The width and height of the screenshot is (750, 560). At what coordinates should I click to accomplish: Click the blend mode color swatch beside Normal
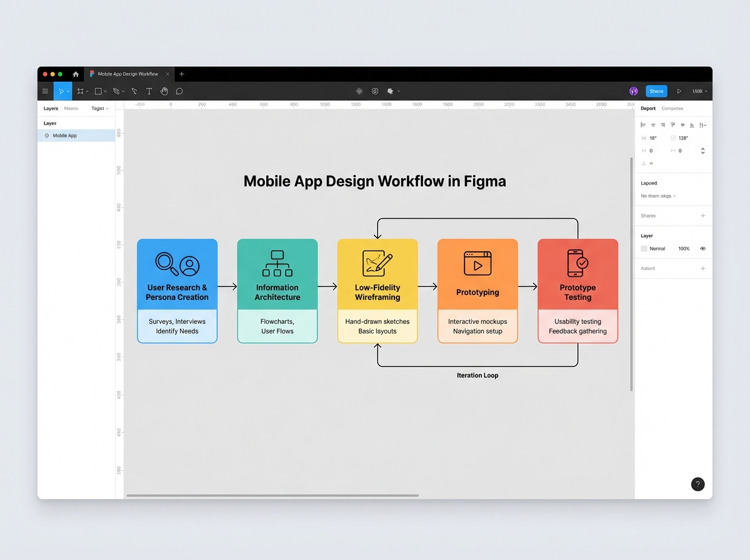pos(644,249)
